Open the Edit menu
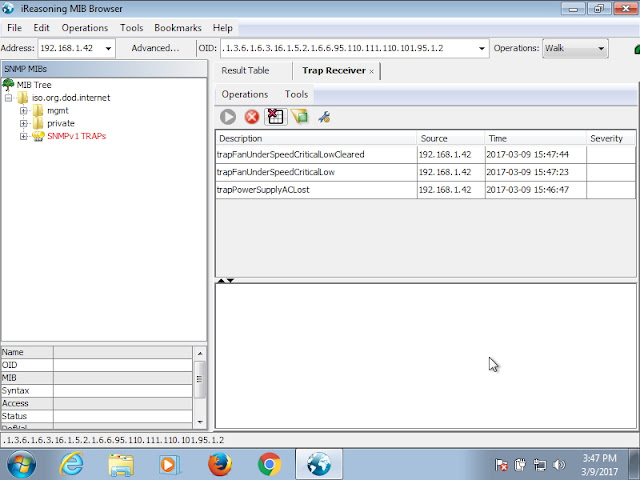 pos(41,28)
